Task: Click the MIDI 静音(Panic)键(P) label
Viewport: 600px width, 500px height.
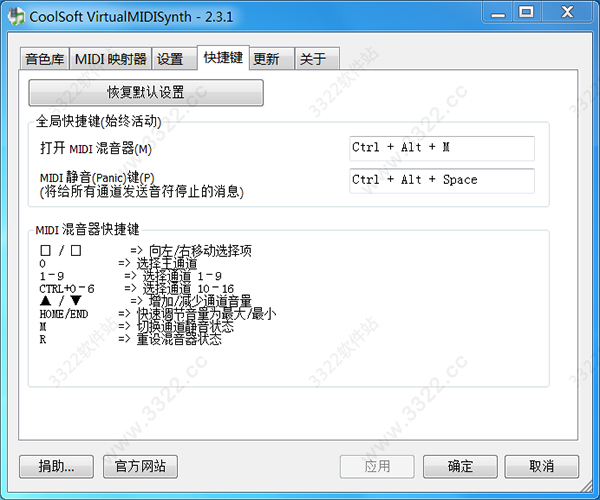Action: coord(97,178)
